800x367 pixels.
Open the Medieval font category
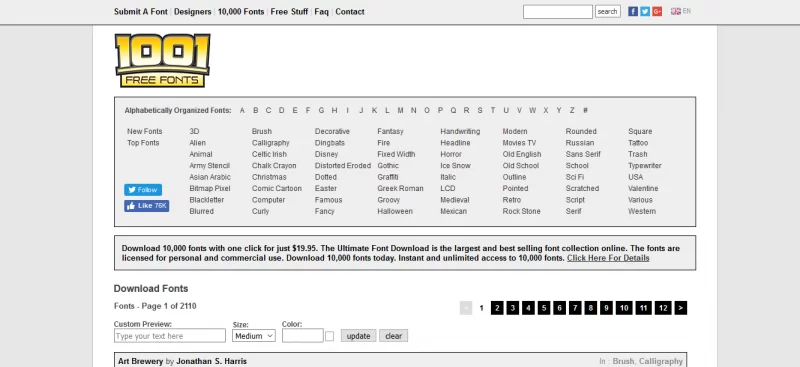(x=455, y=200)
